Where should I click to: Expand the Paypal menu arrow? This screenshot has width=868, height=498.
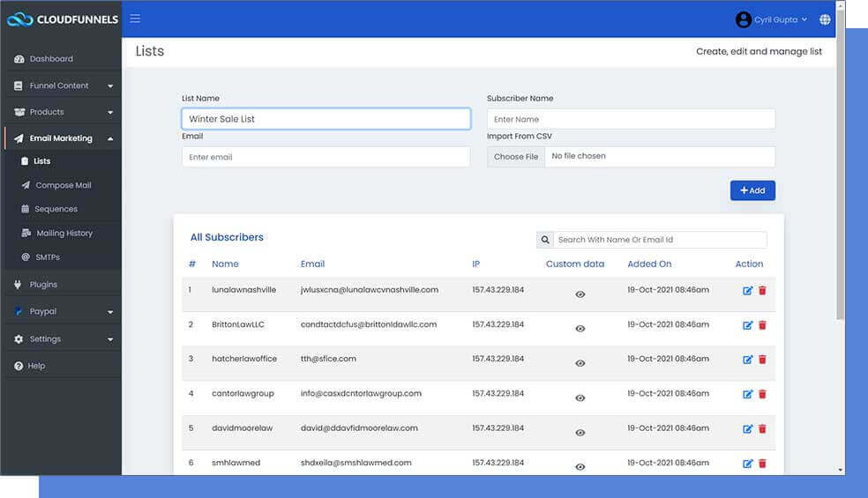(110, 312)
